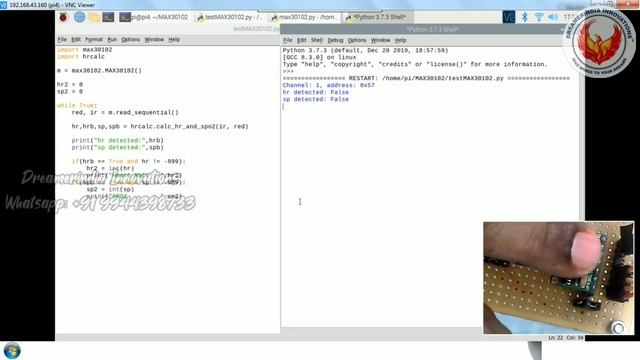The width and height of the screenshot is (640, 360).
Task: Click the '>>>' shell prompt
Action: tap(288, 71)
